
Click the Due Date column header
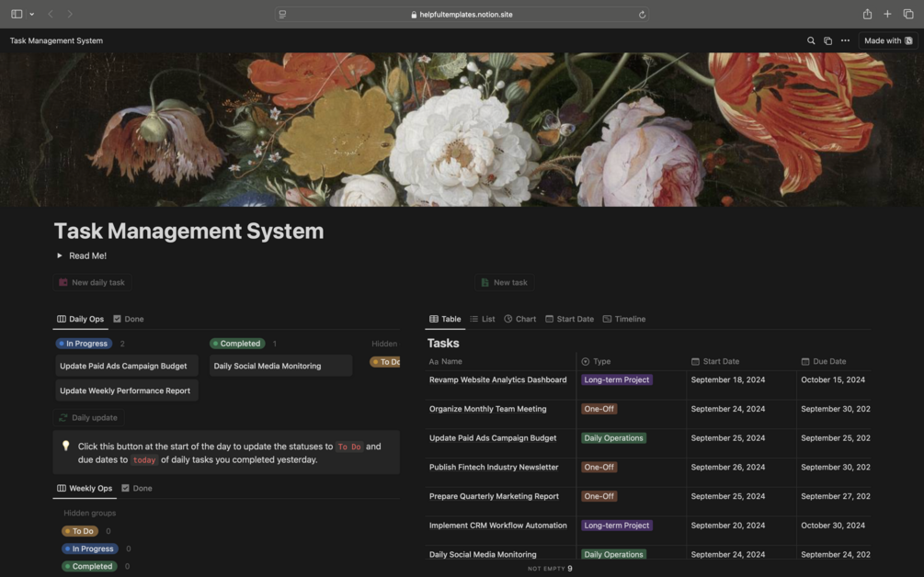[x=834, y=361]
